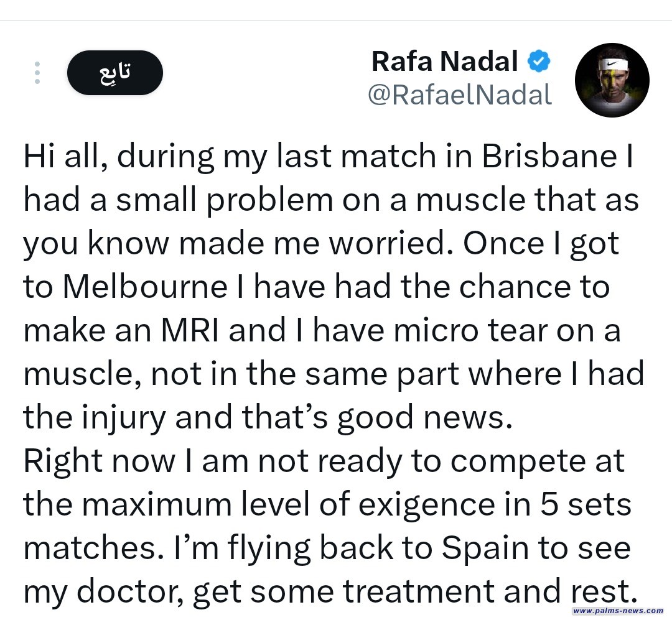
Task: Open the three-dot more options menu
Action: pyautogui.click(x=37, y=73)
